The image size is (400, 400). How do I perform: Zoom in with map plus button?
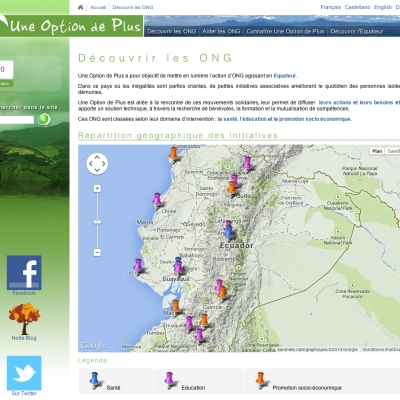point(97,189)
